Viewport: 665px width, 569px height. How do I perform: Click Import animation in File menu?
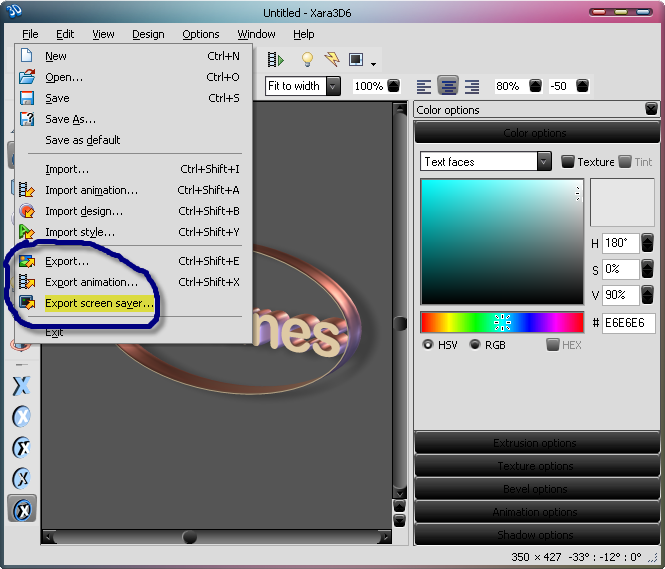91,190
